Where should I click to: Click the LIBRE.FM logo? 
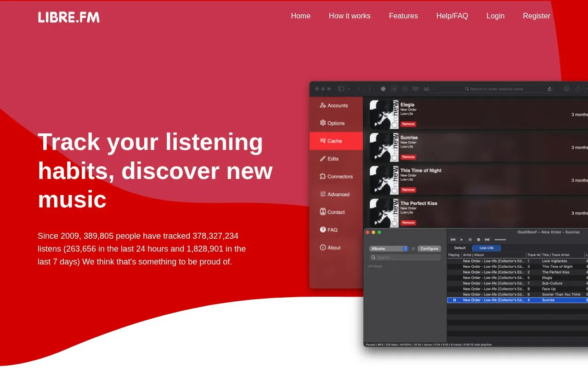[x=69, y=17]
